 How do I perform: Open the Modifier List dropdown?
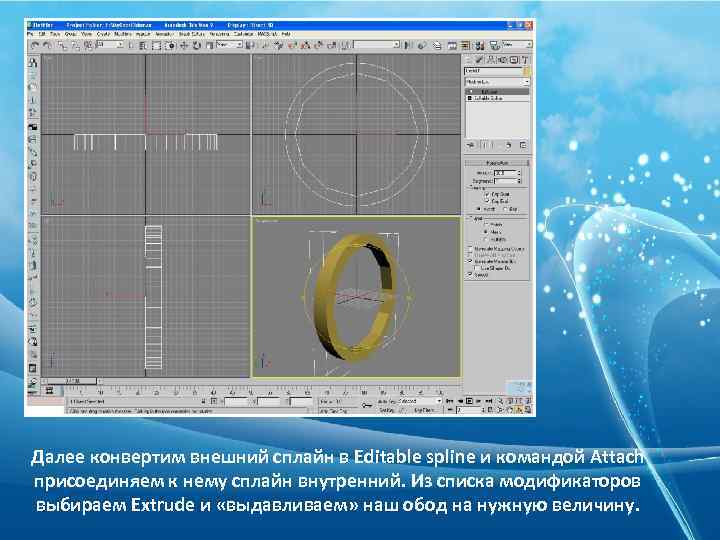497,82
